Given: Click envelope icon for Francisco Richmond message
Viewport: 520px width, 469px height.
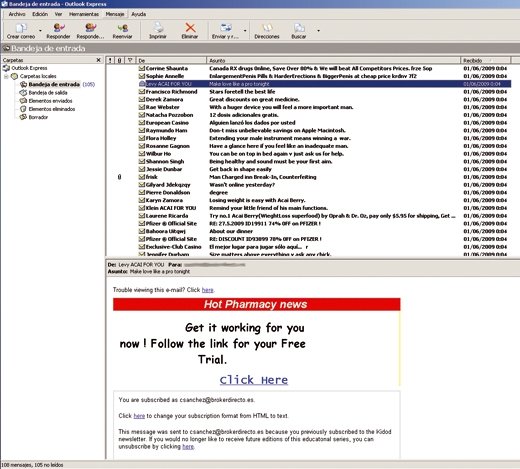Looking at the screenshot, I should point(142,92).
